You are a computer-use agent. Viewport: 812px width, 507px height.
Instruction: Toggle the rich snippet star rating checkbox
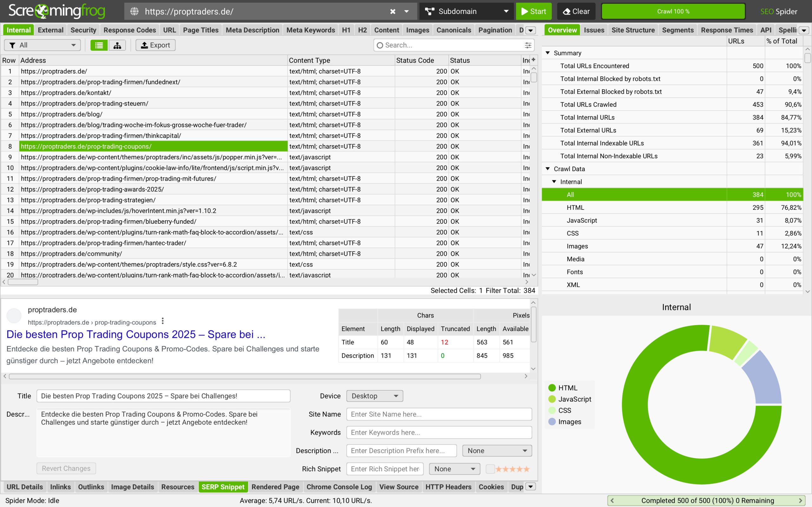(490, 469)
